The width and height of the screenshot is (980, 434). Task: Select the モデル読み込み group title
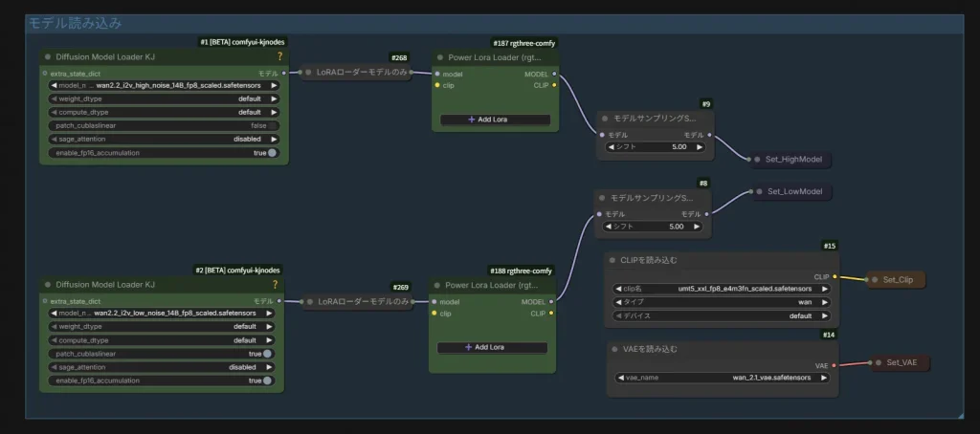tap(75, 22)
